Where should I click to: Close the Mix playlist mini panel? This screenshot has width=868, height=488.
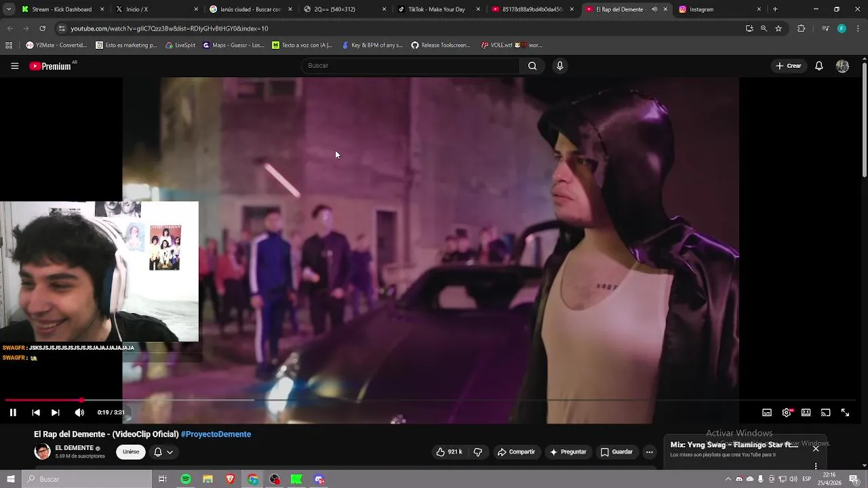click(816, 449)
